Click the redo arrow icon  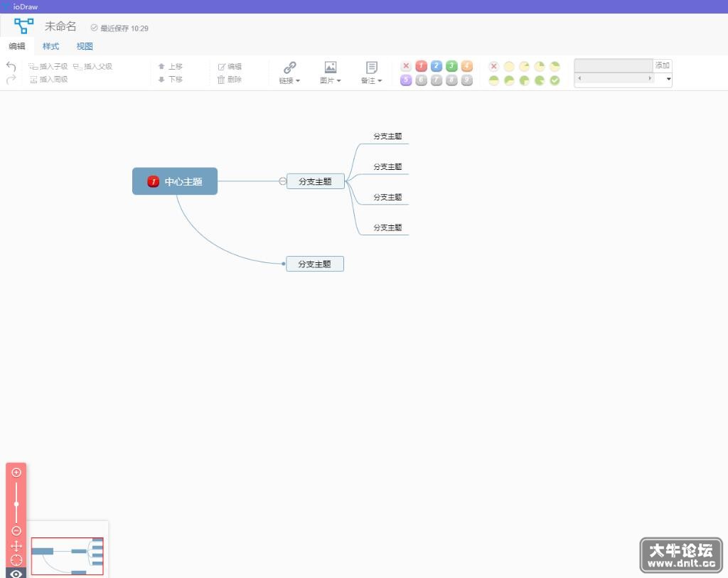[11, 80]
